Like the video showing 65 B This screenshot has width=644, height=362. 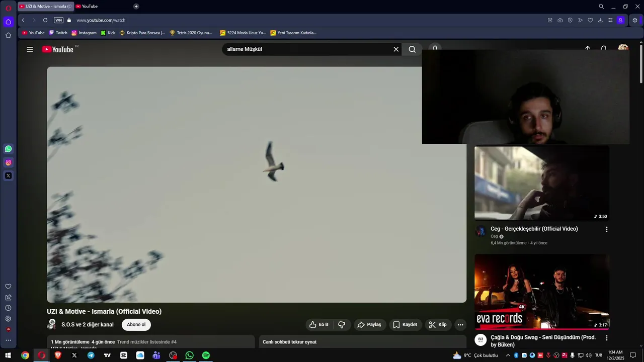pos(319,325)
